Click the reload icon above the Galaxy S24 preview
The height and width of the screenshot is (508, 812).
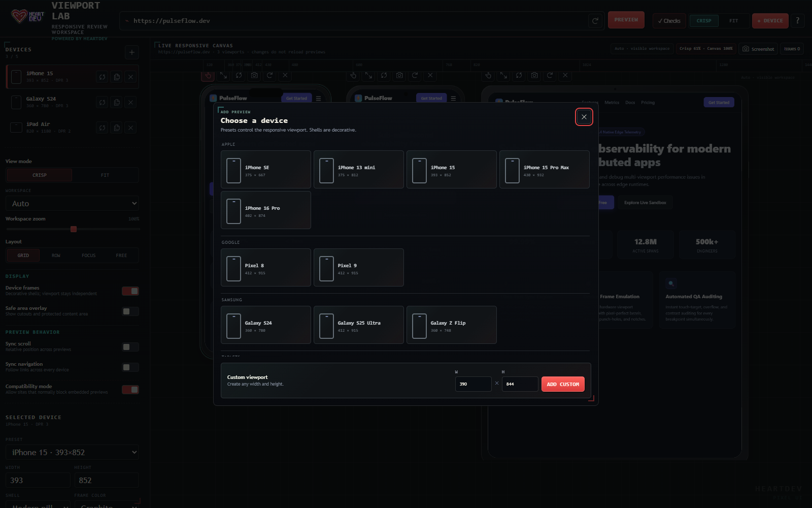[415, 75]
